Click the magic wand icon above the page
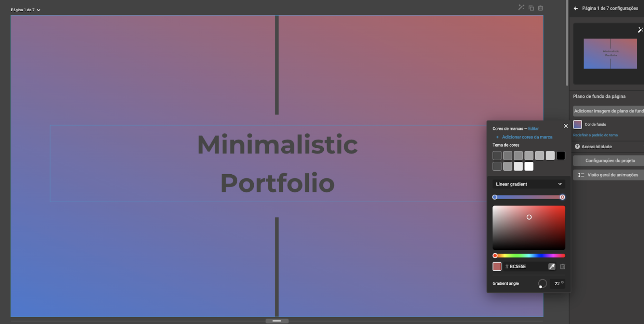The image size is (644, 324). tap(521, 8)
